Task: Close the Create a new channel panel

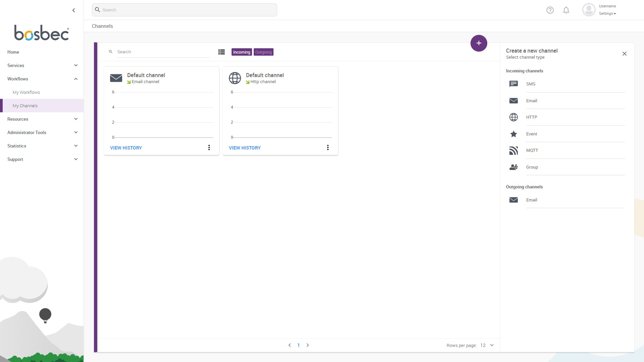Action: [x=624, y=54]
